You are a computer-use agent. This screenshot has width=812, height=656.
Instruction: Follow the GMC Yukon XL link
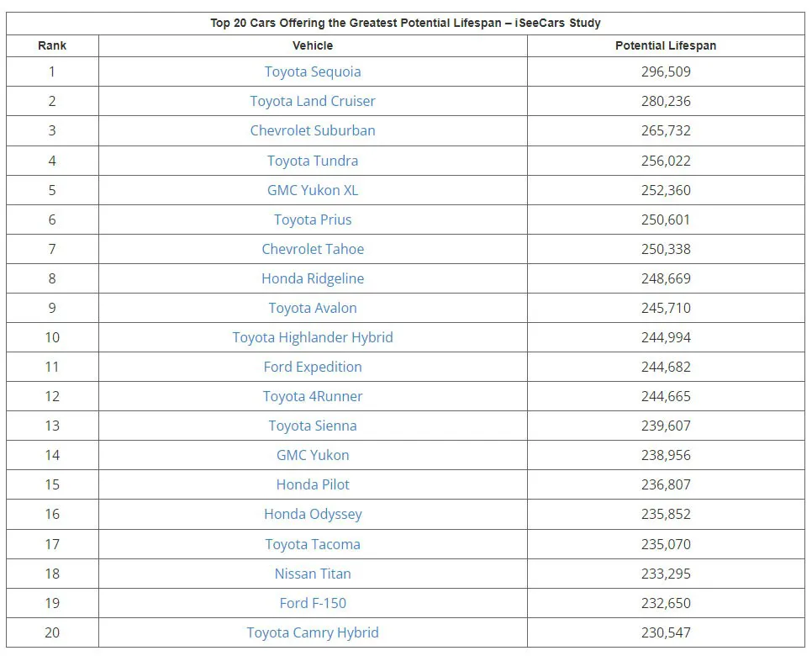[x=313, y=190]
